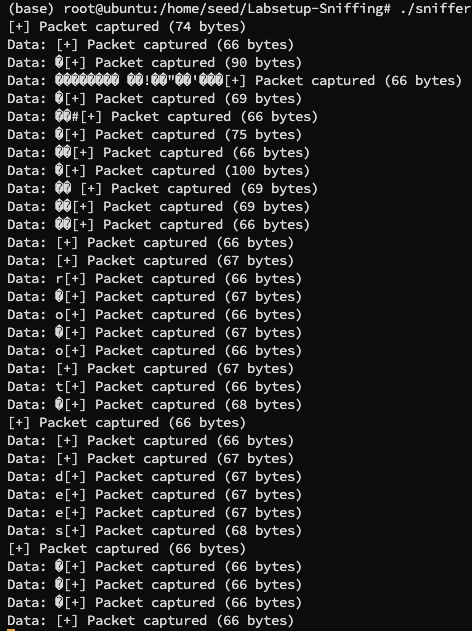This screenshot has height=631, width=472.
Task: Select the captured letter d after Data
Action: [x=59, y=476]
